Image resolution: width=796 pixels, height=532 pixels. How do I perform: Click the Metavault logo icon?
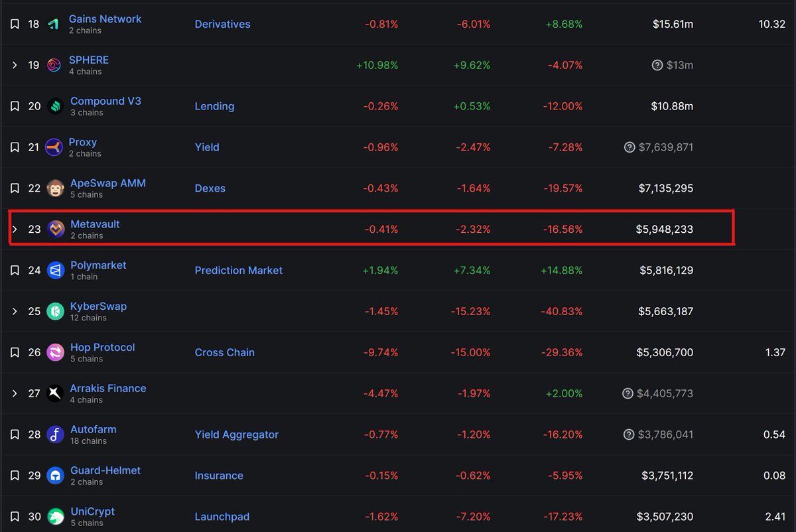56,230
